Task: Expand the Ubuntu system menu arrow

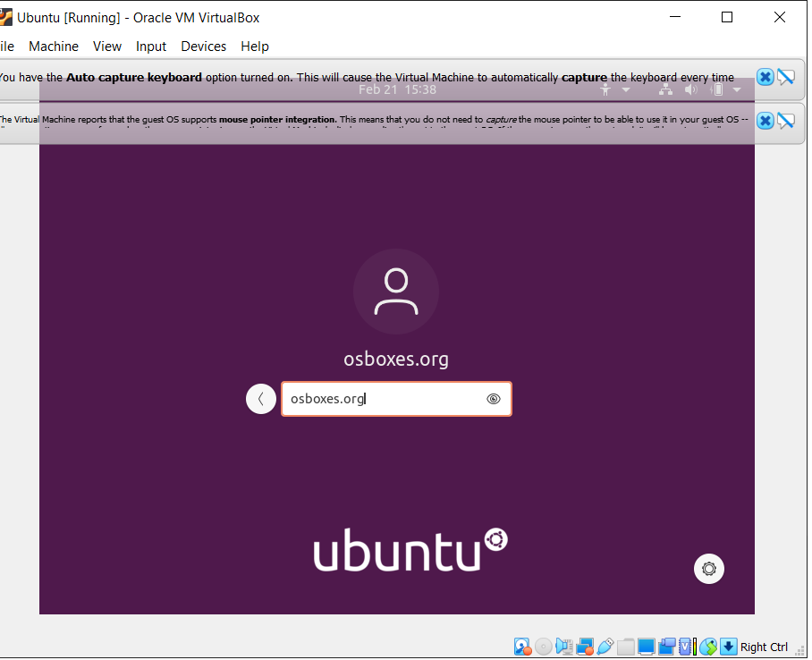Action: pyautogui.click(x=736, y=90)
